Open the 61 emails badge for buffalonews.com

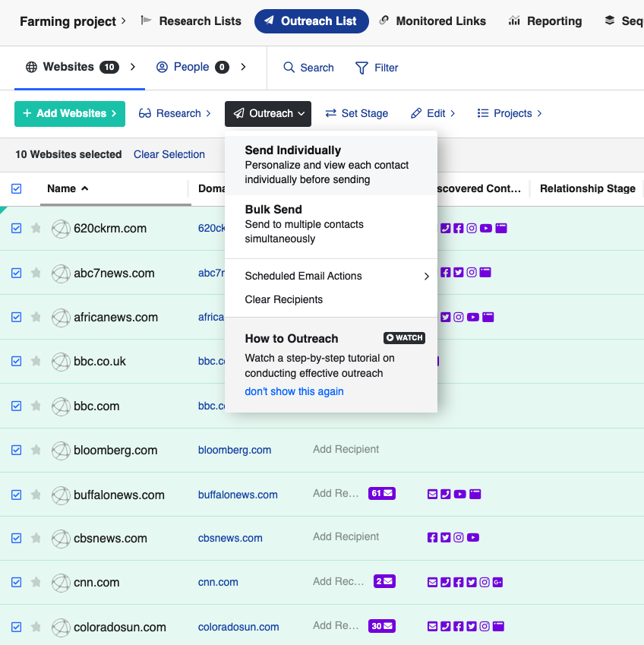pyautogui.click(x=382, y=494)
